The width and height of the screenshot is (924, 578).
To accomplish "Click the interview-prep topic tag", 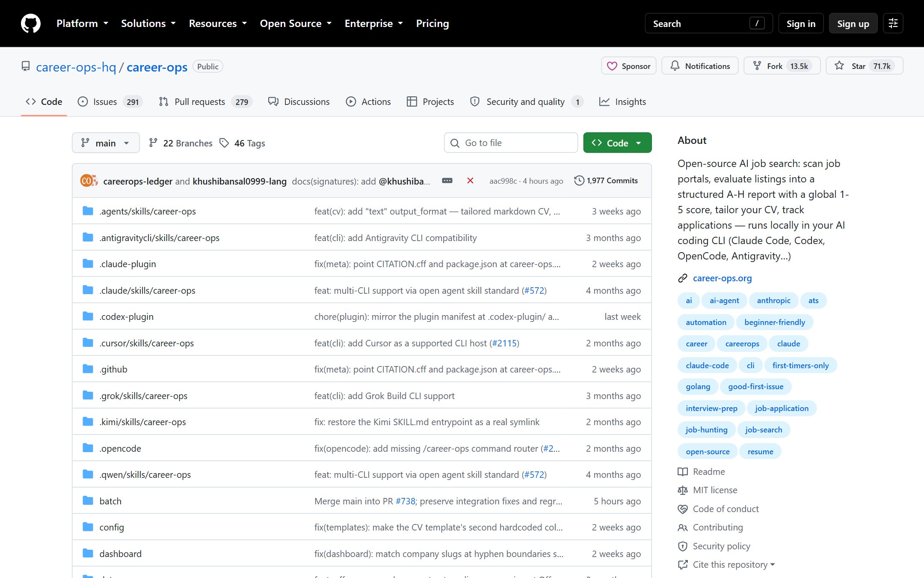I will [711, 408].
